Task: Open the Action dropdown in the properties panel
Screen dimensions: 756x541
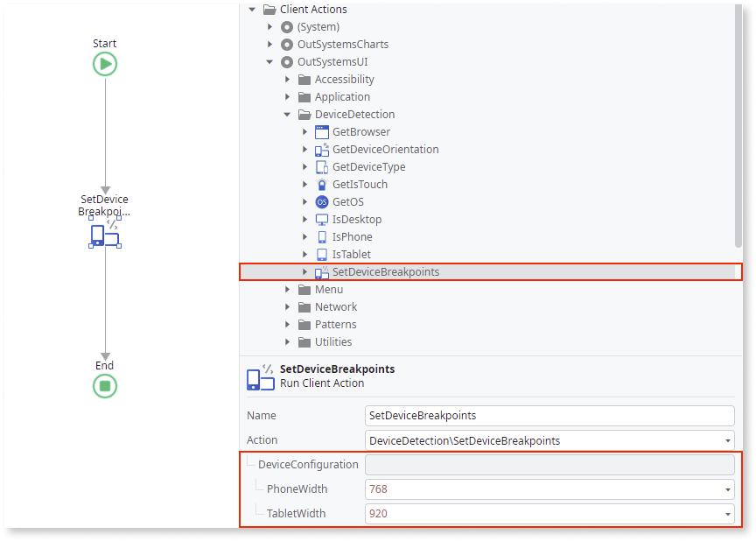Action: [727, 439]
